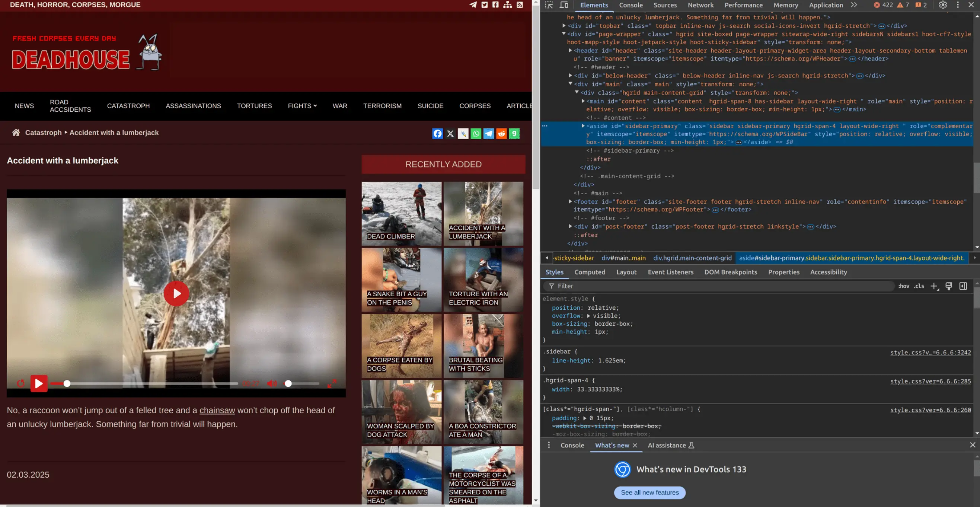Switch to the Sources tab
Image resolution: width=980 pixels, height=507 pixels.
[665, 5]
